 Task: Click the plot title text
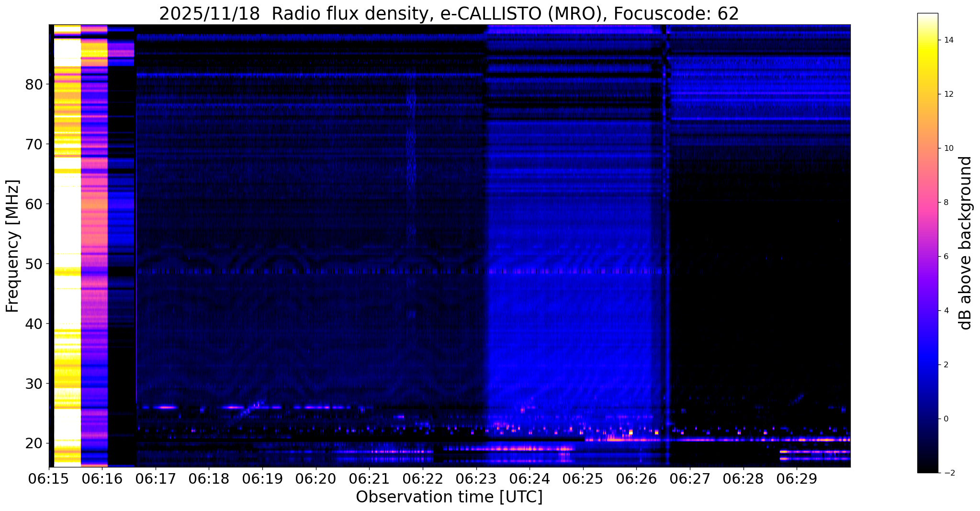[x=449, y=14]
